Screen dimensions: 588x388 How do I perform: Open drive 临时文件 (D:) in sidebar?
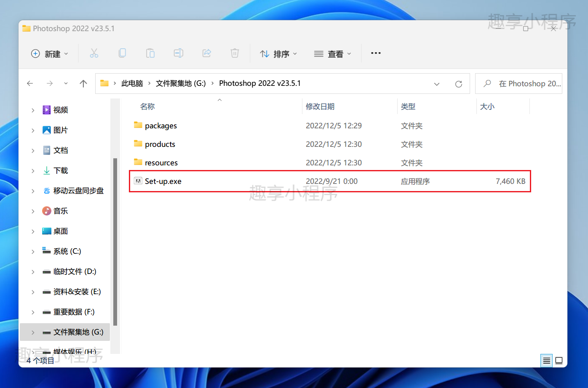click(x=75, y=271)
